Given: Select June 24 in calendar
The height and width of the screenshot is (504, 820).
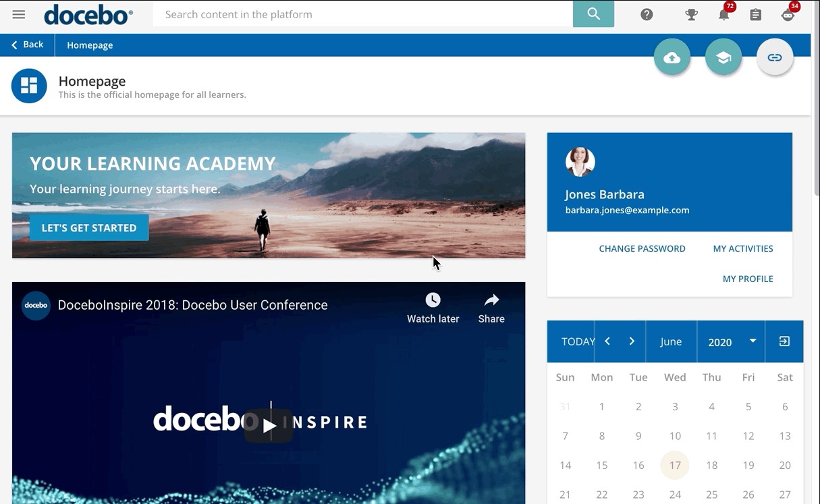Looking at the screenshot, I should (x=675, y=495).
